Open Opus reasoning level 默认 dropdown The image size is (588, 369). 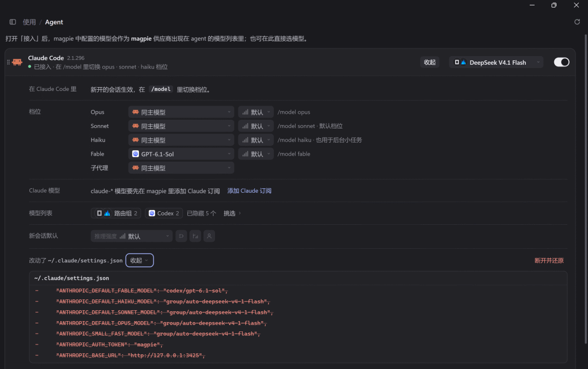pos(256,112)
